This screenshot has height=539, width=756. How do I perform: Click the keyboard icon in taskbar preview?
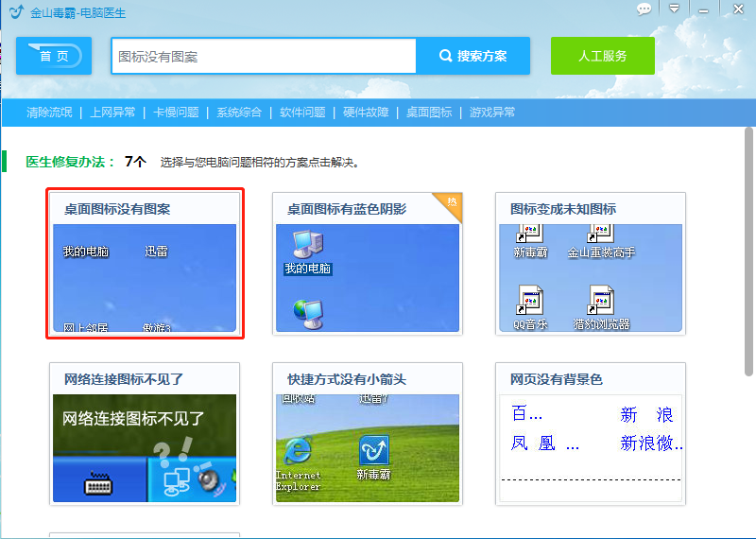[x=98, y=483]
